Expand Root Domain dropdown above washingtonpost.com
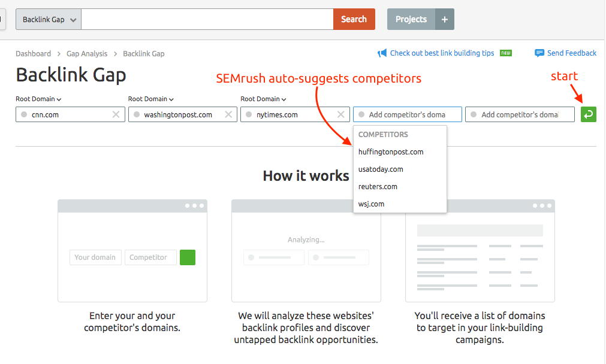The width and height of the screenshot is (606, 364). (150, 99)
